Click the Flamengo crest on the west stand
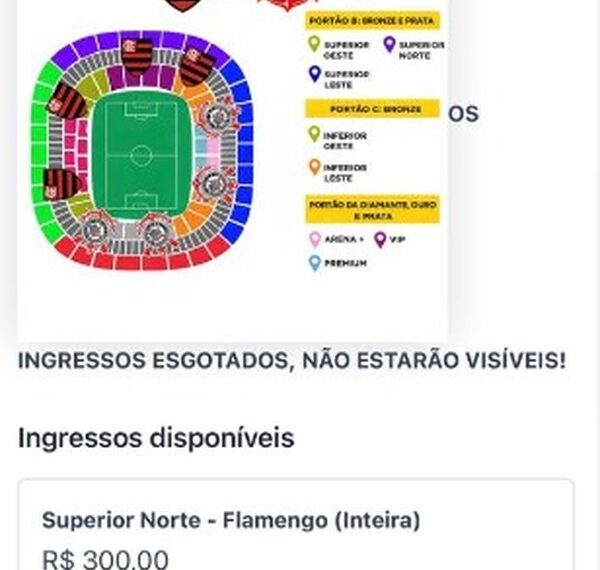 [66, 100]
